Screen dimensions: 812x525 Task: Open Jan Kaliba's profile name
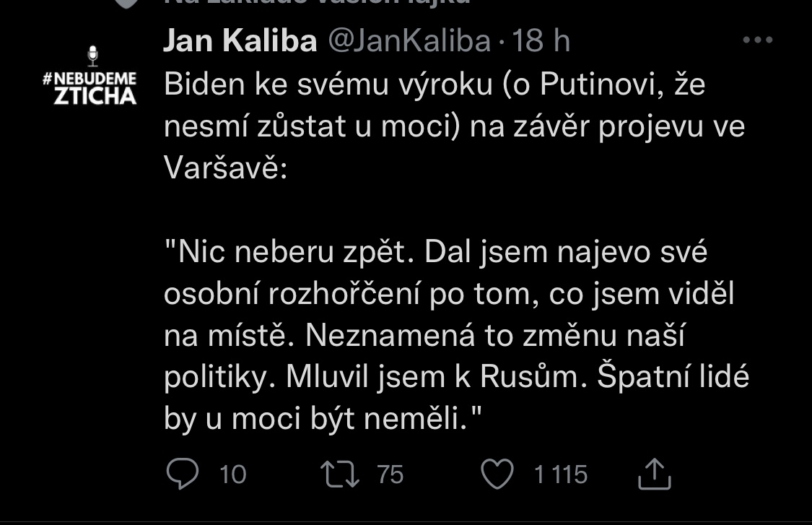click(240, 41)
